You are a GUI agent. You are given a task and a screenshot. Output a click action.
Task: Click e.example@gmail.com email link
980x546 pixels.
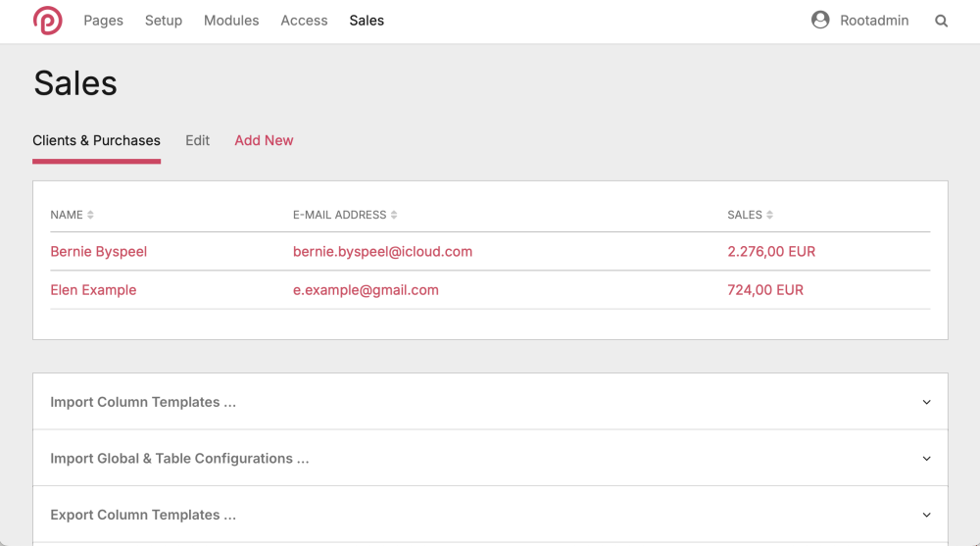pos(366,290)
